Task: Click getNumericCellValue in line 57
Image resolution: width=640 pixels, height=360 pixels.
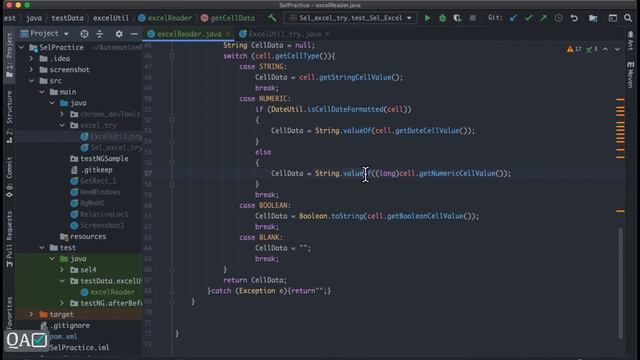Action: click(x=457, y=173)
